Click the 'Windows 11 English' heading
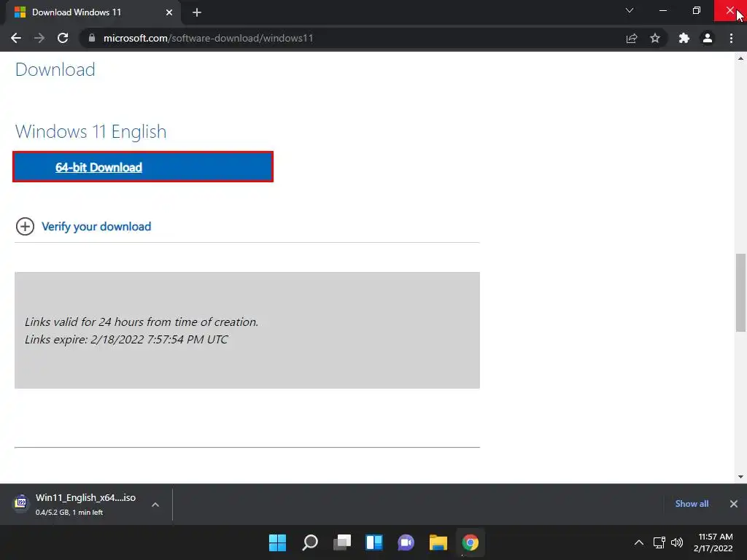The height and width of the screenshot is (560, 747). click(x=91, y=131)
